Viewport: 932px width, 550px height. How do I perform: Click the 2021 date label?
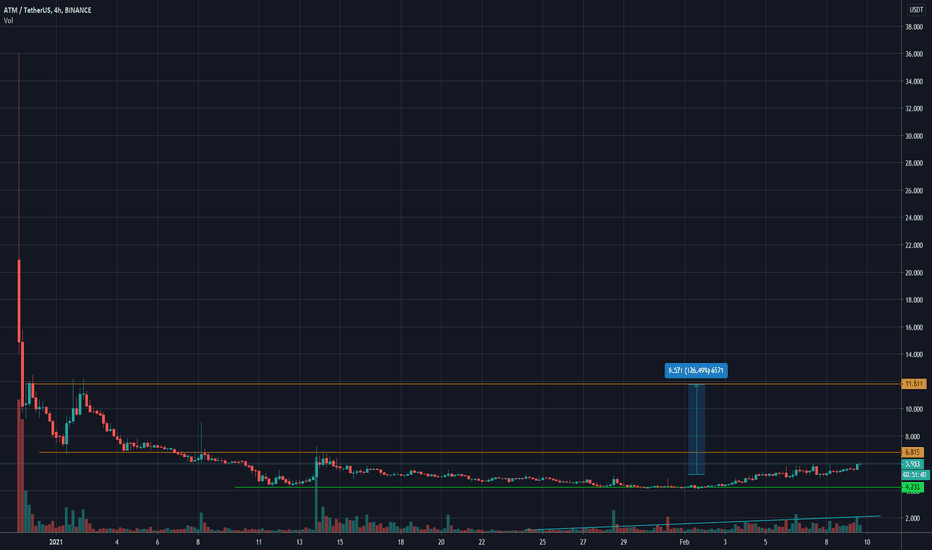point(56,542)
